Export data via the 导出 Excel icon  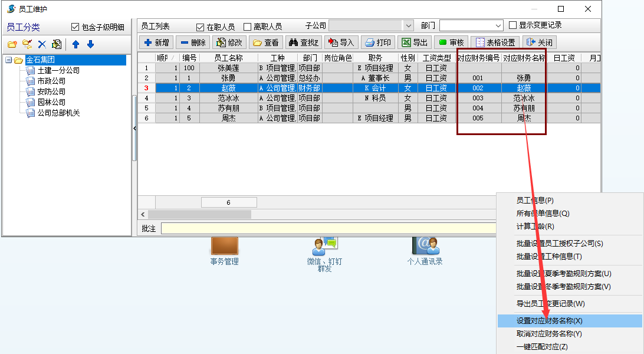pyautogui.click(x=414, y=42)
